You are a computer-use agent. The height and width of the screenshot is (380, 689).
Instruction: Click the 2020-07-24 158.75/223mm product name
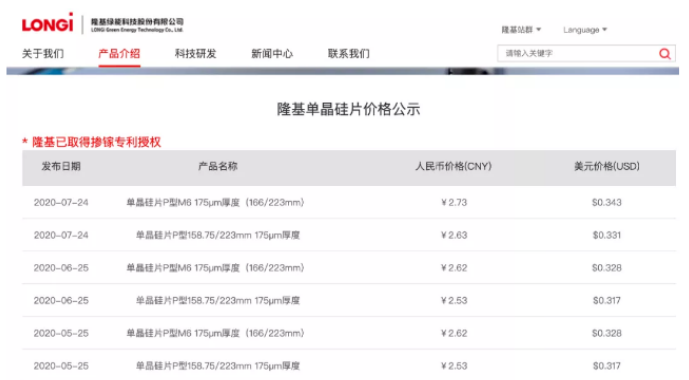click(x=218, y=235)
